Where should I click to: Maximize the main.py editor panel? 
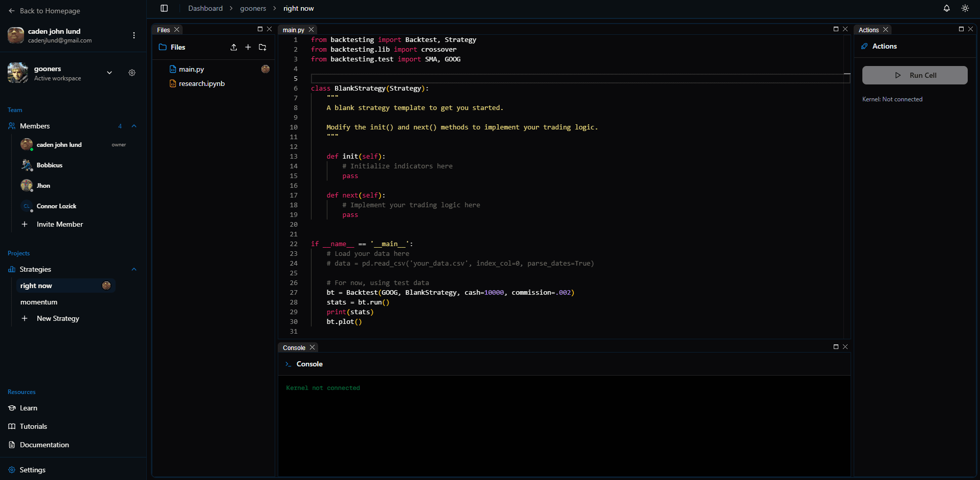pos(836,29)
